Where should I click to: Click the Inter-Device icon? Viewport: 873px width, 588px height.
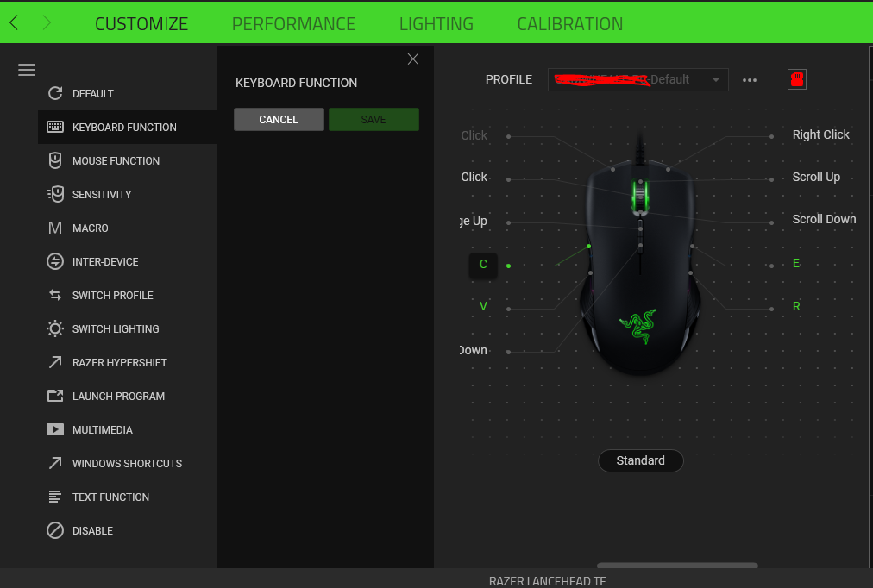(x=55, y=261)
